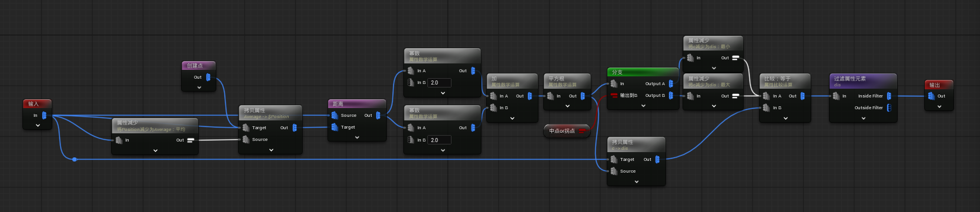Expand the 比较：等于 node chevron

(785, 118)
